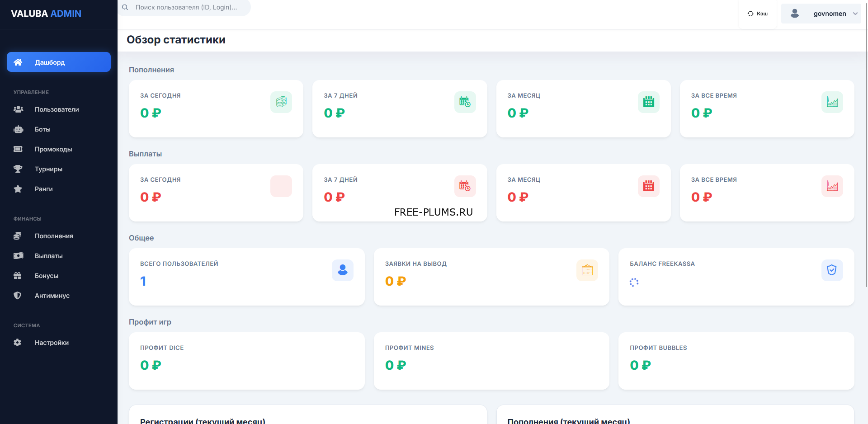Click the coins icon in today's deposits card
This screenshot has width=868, height=424.
(x=281, y=102)
